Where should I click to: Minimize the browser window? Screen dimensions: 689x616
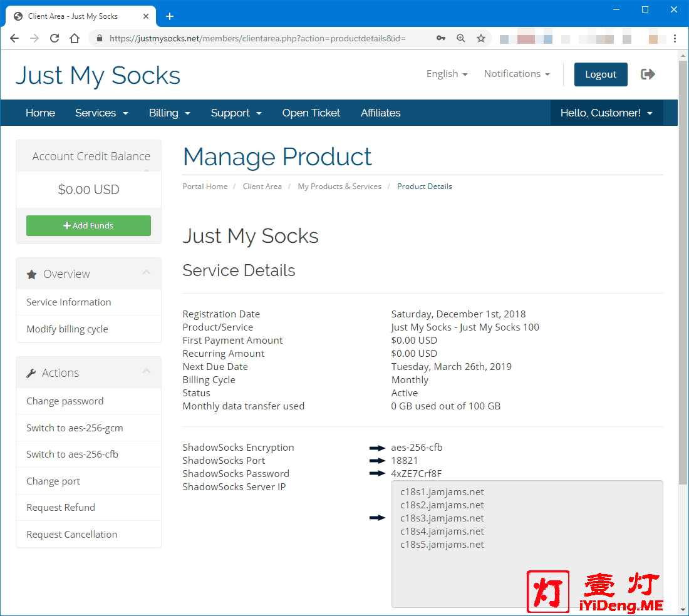click(x=616, y=9)
